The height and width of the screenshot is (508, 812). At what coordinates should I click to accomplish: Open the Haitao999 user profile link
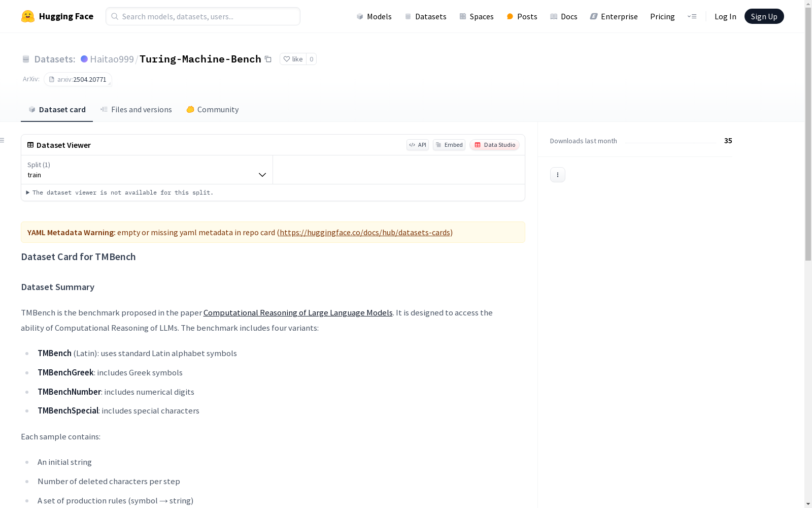tap(112, 59)
